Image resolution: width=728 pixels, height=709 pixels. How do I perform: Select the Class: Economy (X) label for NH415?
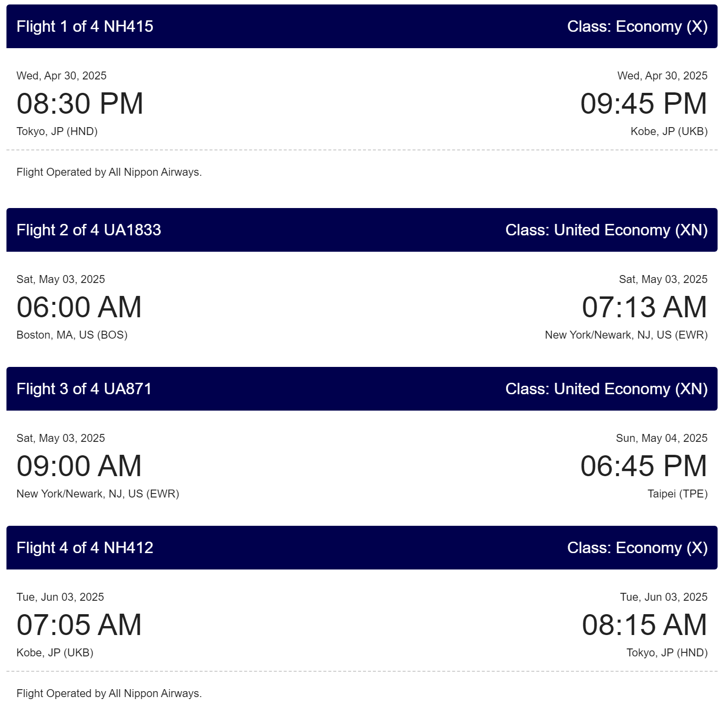[637, 26]
